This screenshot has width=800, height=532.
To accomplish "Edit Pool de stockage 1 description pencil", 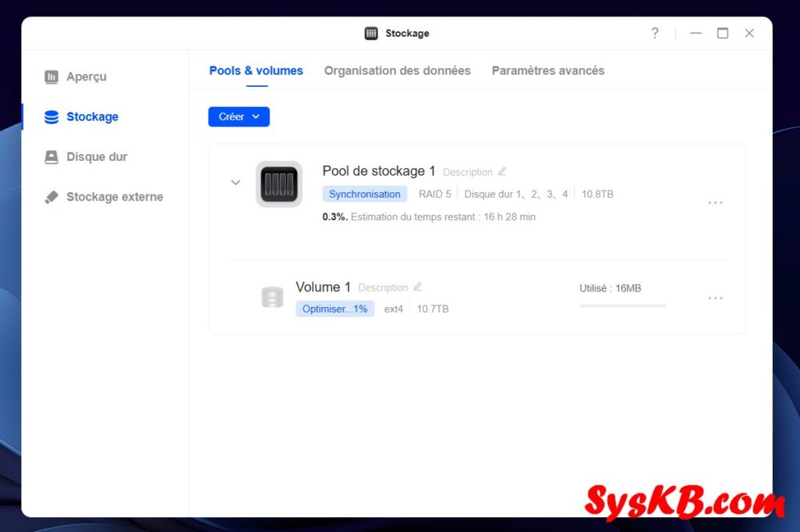I will pyautogui.click(x=502, y=171).
